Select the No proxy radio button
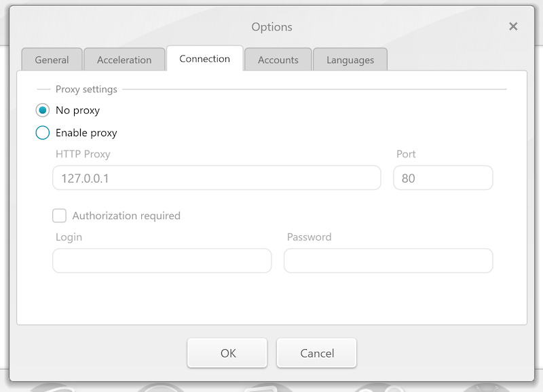The height and width of the screenshot is (392, 543). click(x=43, y=110)
